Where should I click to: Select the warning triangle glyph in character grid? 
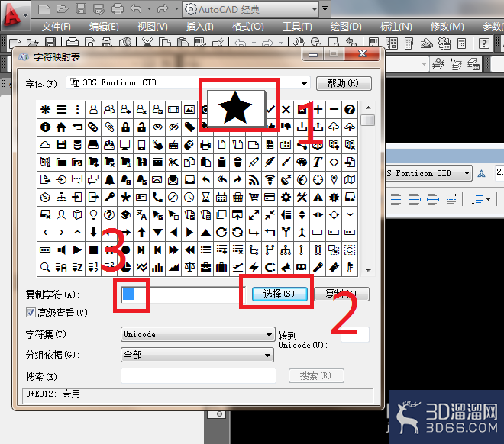coord(318,197)
